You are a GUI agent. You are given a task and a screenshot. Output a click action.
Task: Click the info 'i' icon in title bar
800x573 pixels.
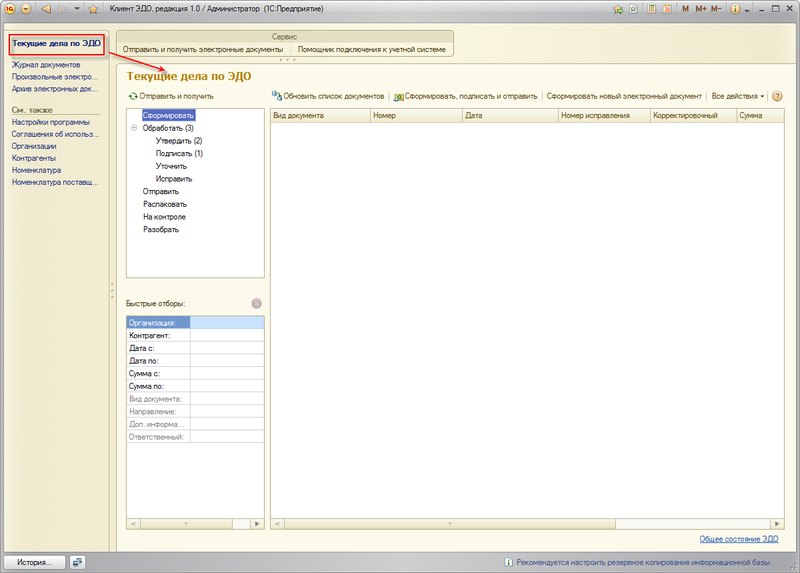pos(736,8)
